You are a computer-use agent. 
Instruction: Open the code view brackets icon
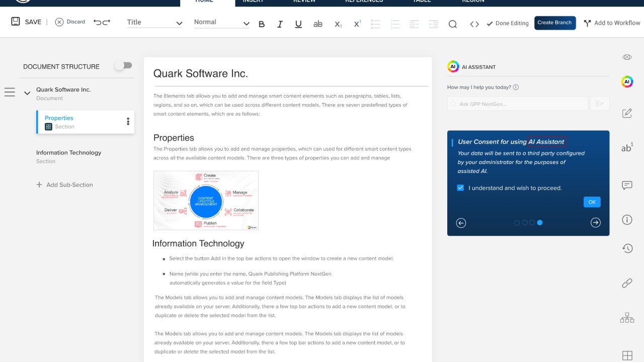pos(474,24)
